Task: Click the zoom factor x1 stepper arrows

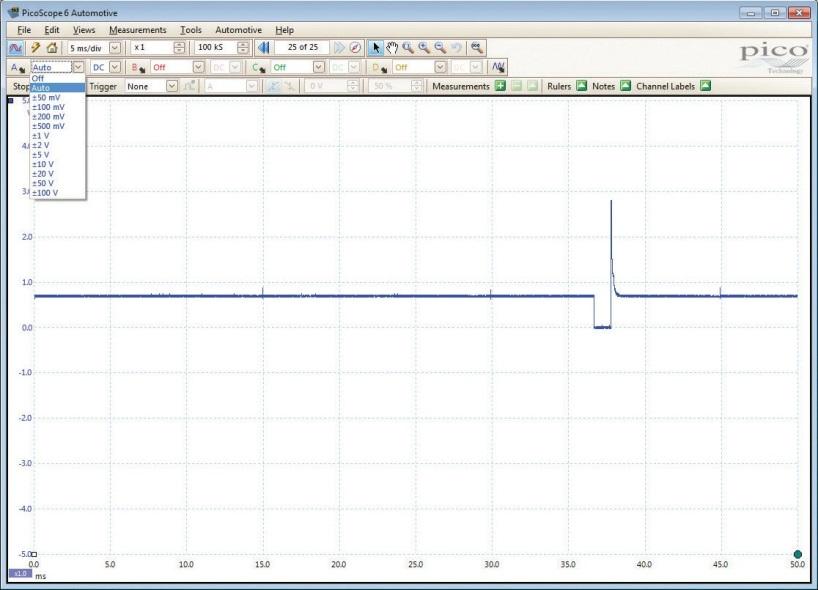Action: [179, 48]
